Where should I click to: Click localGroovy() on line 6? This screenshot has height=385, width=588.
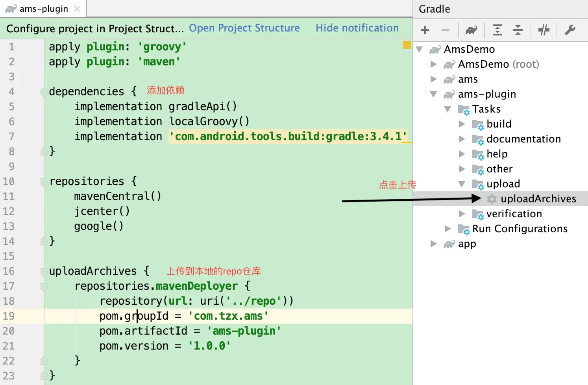click(209, 122)
